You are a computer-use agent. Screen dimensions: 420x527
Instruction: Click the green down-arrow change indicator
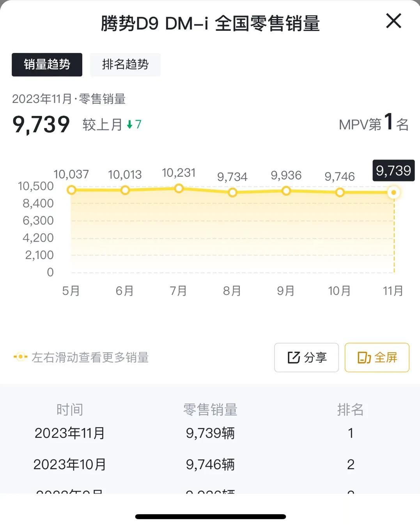[130, 125]
